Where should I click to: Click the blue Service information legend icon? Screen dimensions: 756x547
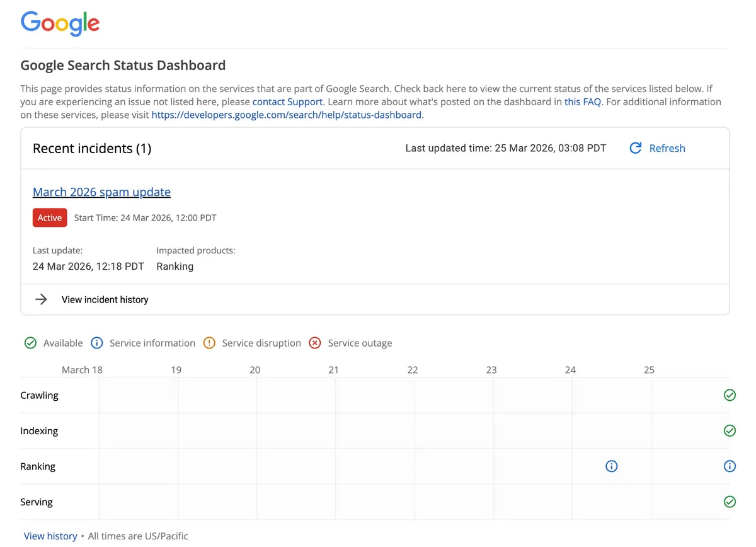[x=96, y=343]
